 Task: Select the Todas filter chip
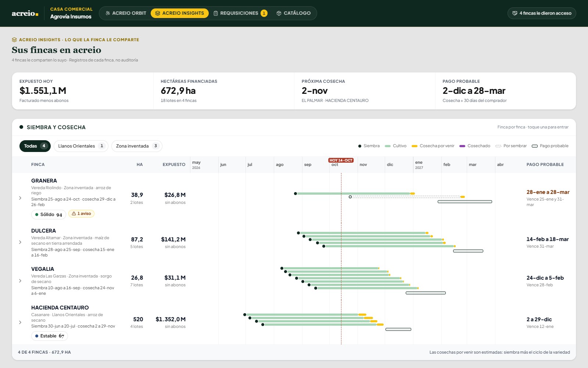(35, 146)
